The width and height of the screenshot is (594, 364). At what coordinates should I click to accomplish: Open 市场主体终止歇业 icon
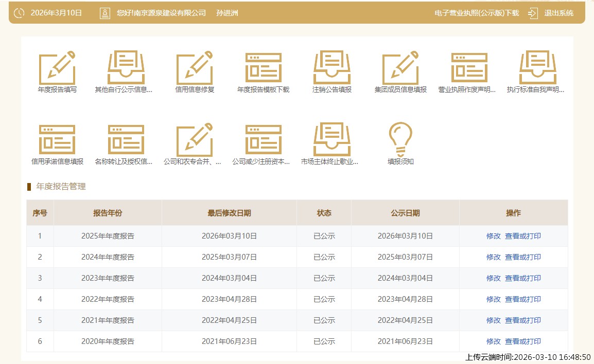coord(332,140)
